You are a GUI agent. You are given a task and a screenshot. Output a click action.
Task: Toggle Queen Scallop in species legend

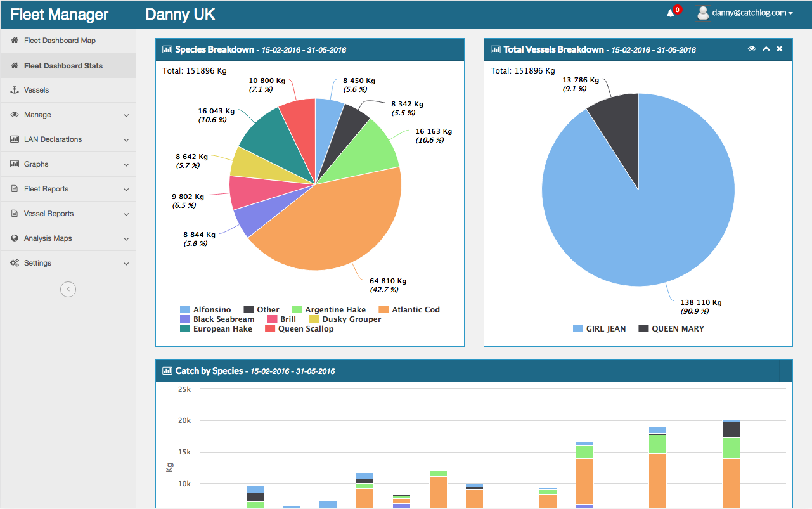pyautogui.click(x=299, y=329)
